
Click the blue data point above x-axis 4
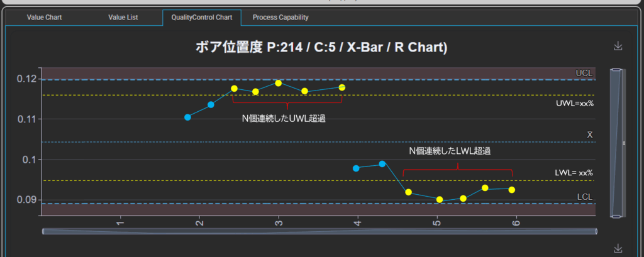[356, 168]
